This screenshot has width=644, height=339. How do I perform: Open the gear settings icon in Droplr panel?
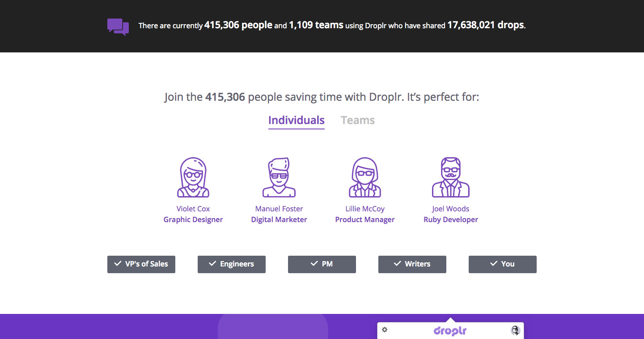[385, 330]
